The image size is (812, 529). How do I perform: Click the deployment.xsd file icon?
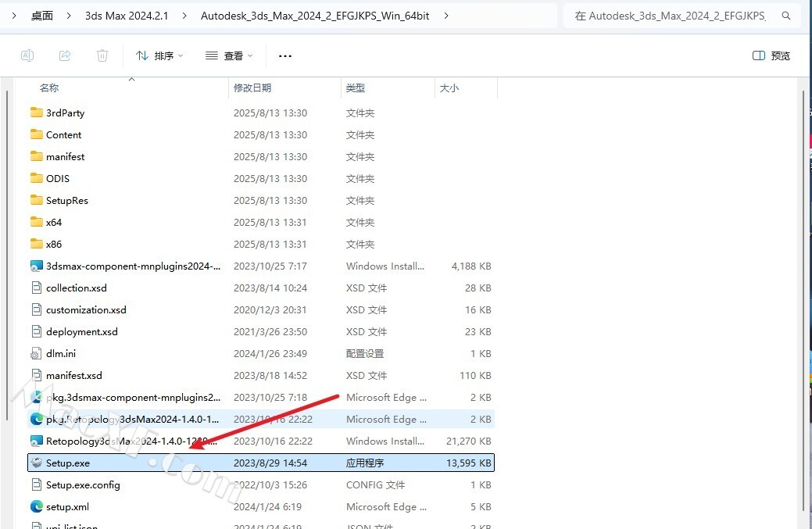click(x=36, y=331)
